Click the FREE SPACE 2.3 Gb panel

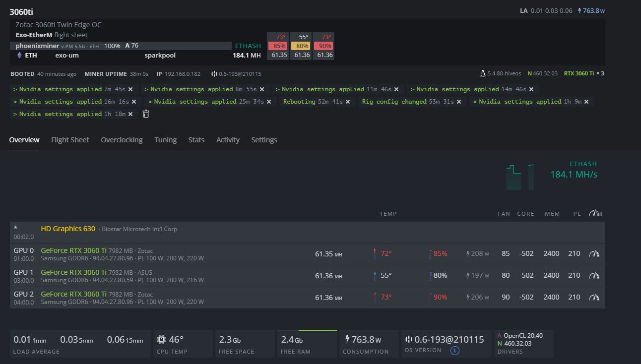point(245,344)
